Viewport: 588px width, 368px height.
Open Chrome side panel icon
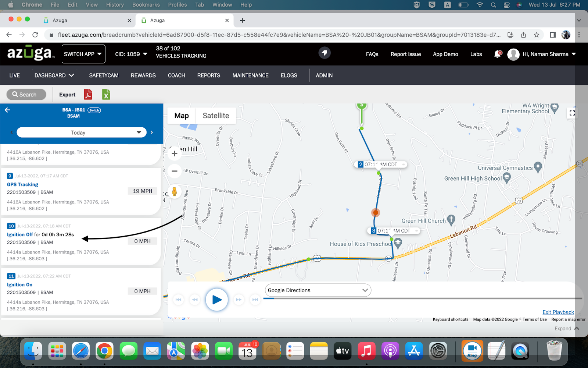point(552,35)
